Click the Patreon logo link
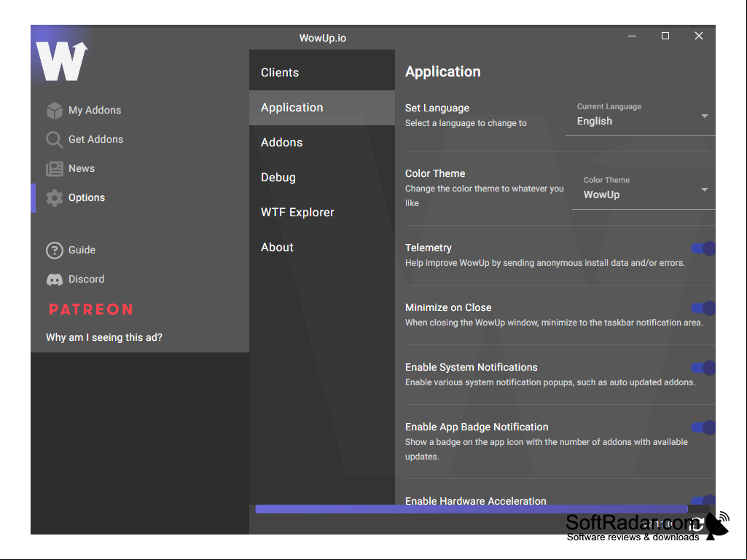This screenshot has height=560, width=747. (91, 309)
